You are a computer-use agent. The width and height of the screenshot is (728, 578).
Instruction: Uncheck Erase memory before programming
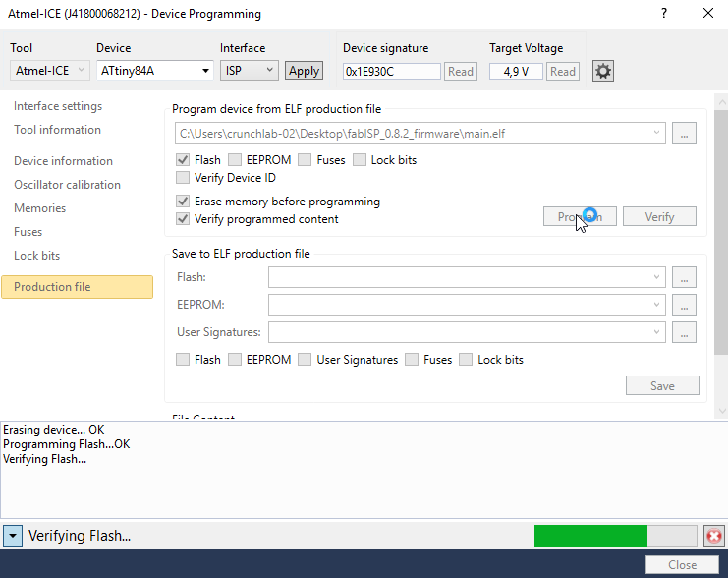click(183, 202)
